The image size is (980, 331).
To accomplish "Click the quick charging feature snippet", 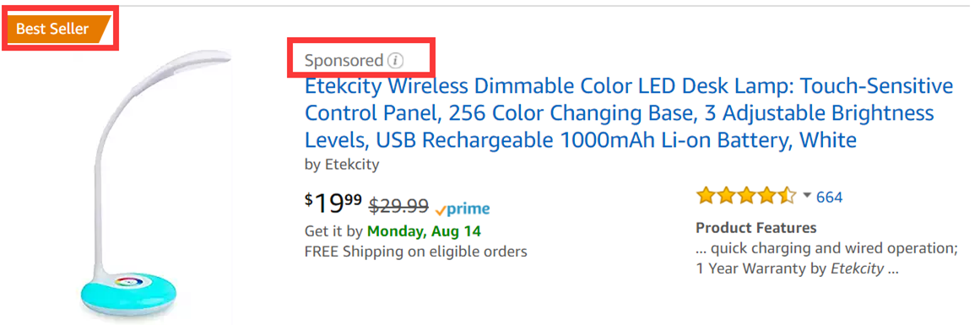I will pos(827,248).
